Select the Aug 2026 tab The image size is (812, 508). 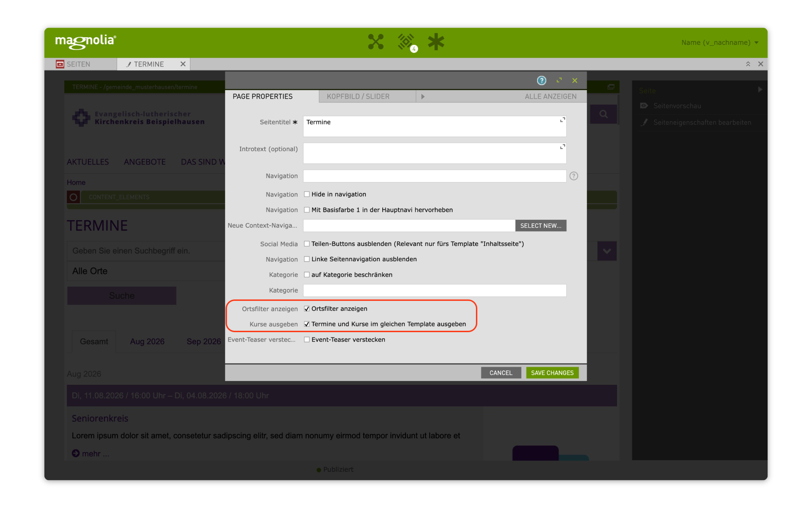[x=147, y=342]
